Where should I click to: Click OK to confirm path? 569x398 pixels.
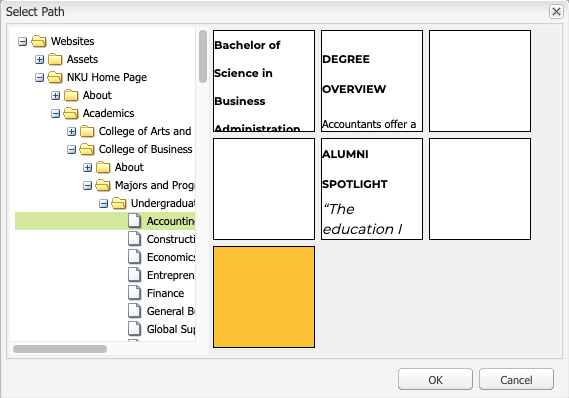(435, 379)
